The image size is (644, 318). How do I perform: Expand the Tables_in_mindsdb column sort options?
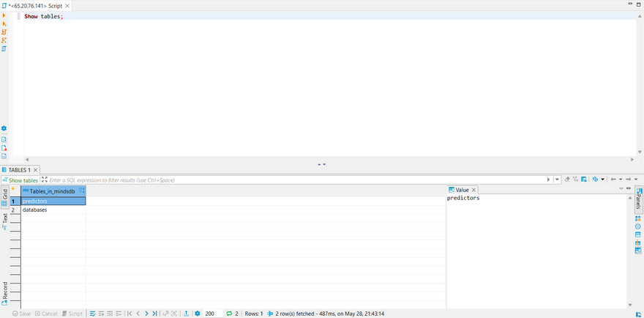(81, 191)
